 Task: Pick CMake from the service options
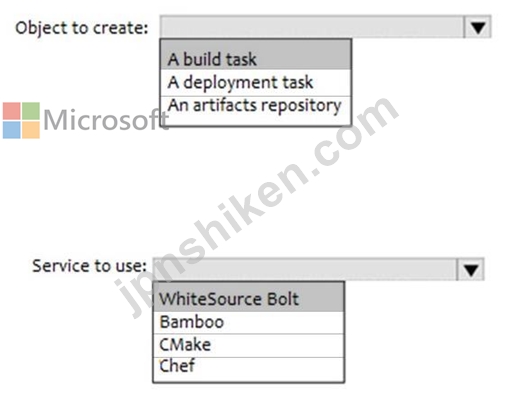[248, 345]
